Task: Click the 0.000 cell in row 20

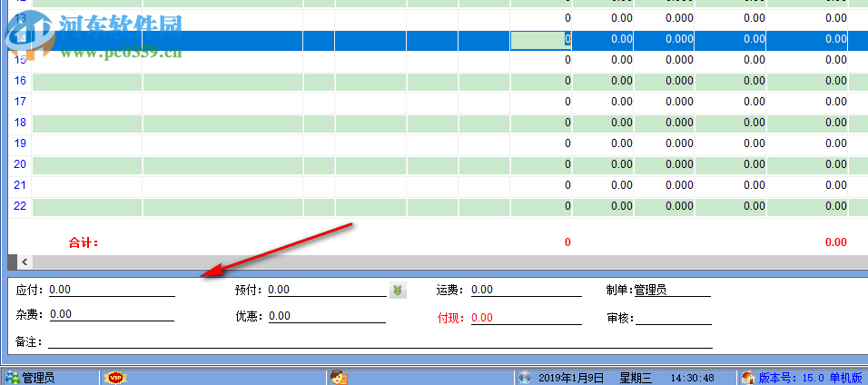Action: 665,164
